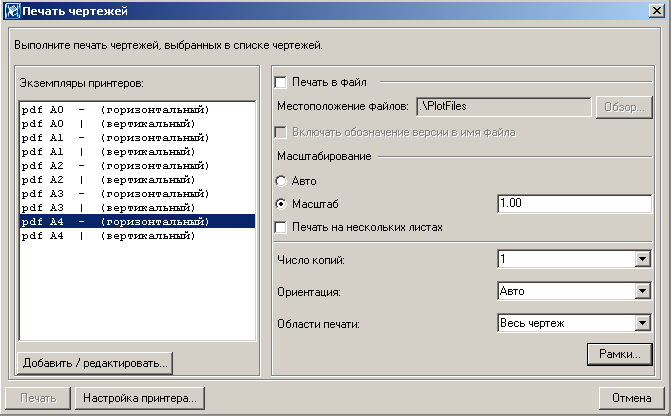The width and height of the screenshot is (671, 416).
Task: Select pdf A3 вертикальный printer
Action: click(x=138, y=208)
